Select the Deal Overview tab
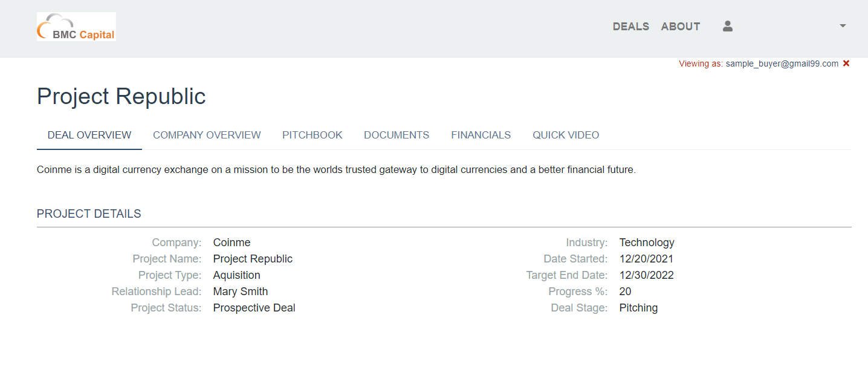Image resolution: width=868 pixels, height=378 pixels. pyautogui.click(x=89, y=135)
